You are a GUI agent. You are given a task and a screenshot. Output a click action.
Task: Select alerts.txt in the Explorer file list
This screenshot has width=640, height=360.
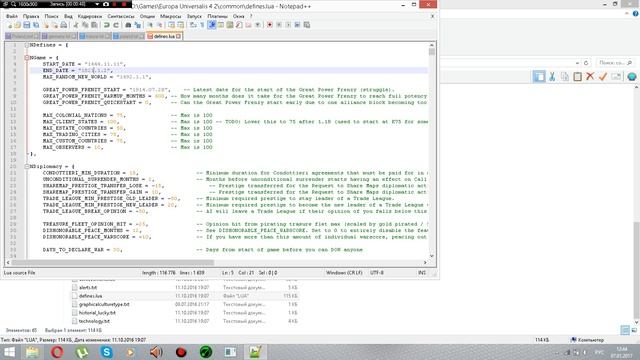88,287
